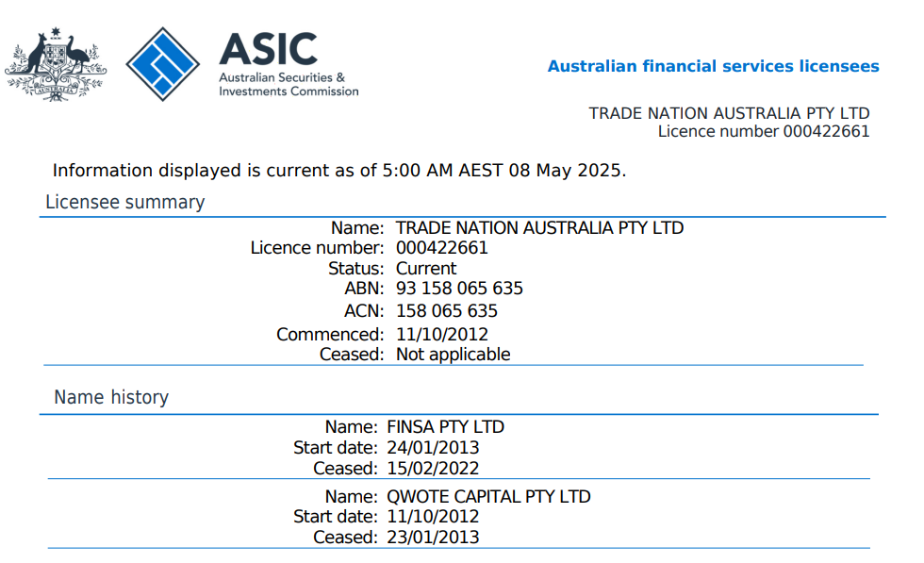Click the Licensee summary section heading
Screen dimensions: 924x563
(124, 202)
